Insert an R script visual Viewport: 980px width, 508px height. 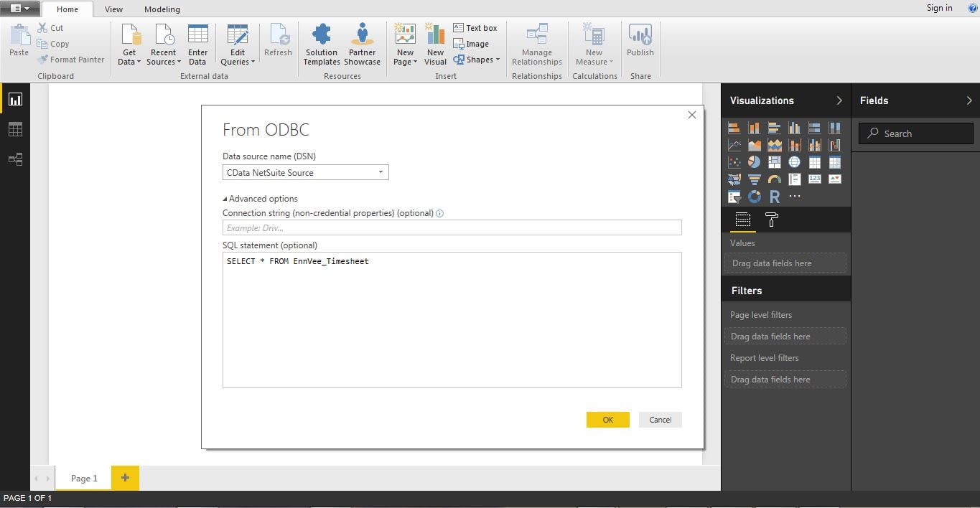point(774,196)
